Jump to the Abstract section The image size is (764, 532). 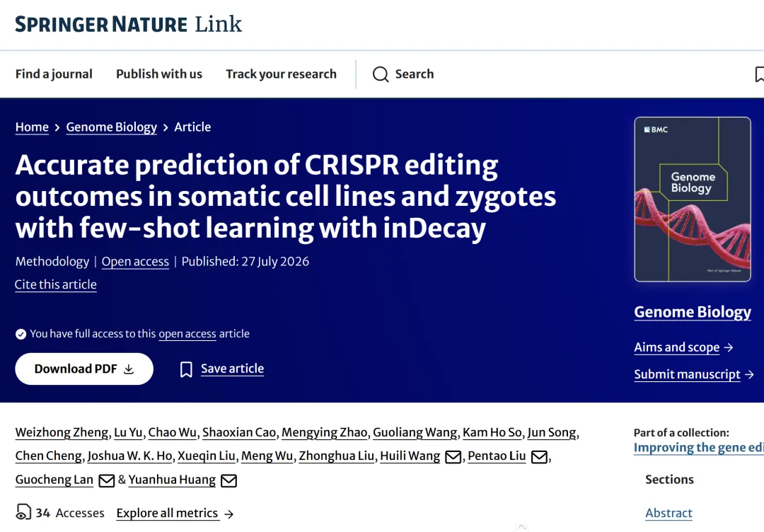click(x=668, y=513)
